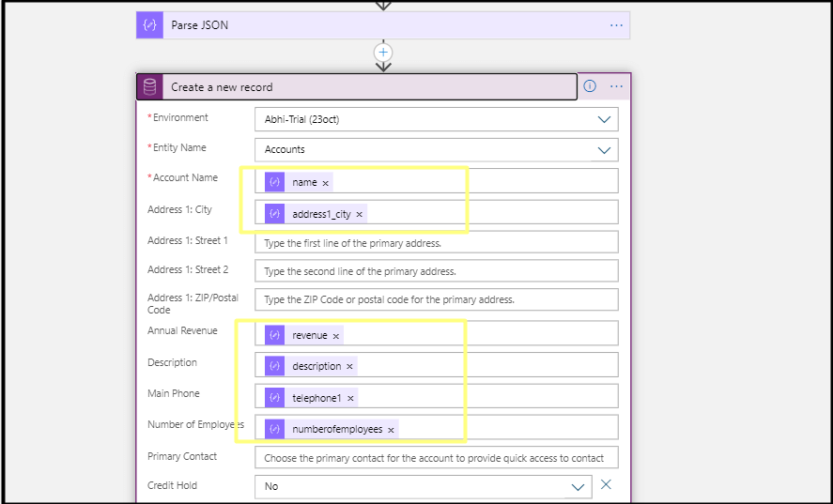This screenshot has width=833, height=504.
Task: Remove the name dynamic content token
Action: (326, 183)
